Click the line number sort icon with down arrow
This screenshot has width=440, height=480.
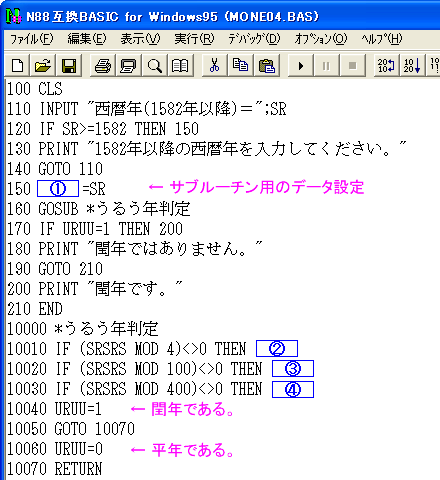coord(412,66)
